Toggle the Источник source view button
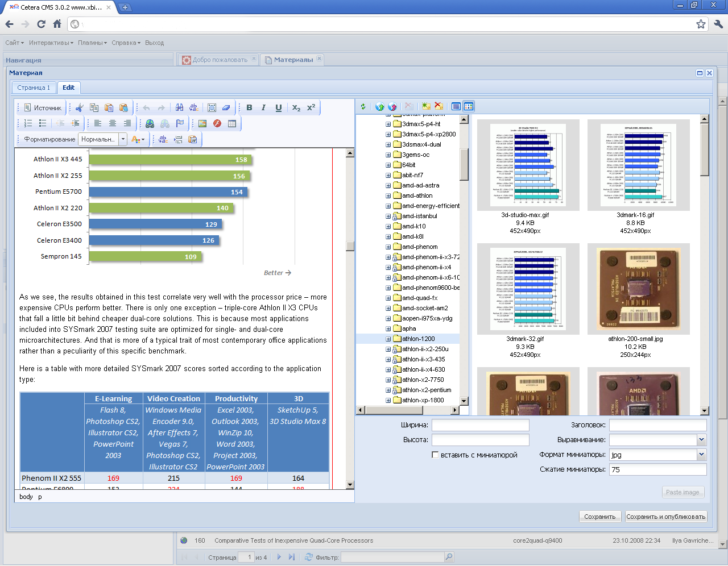The width and height of the screenshot is (728, 566). pyautogui.click(x=43, y=107)
